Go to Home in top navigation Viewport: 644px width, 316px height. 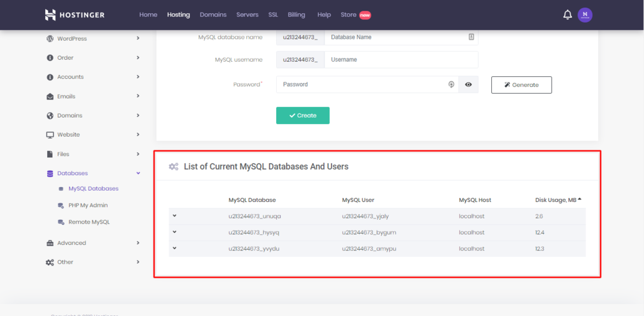tap(148, 15)
